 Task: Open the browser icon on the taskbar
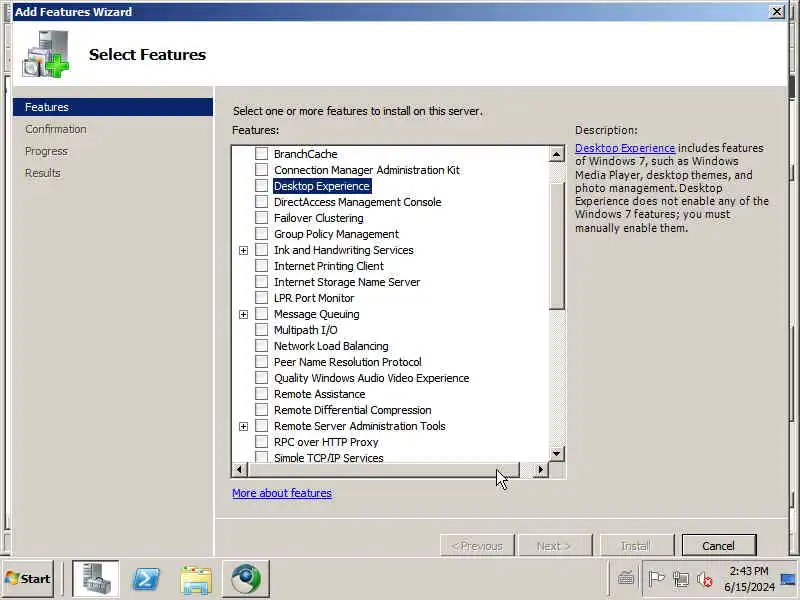click(x=246, y=579)
